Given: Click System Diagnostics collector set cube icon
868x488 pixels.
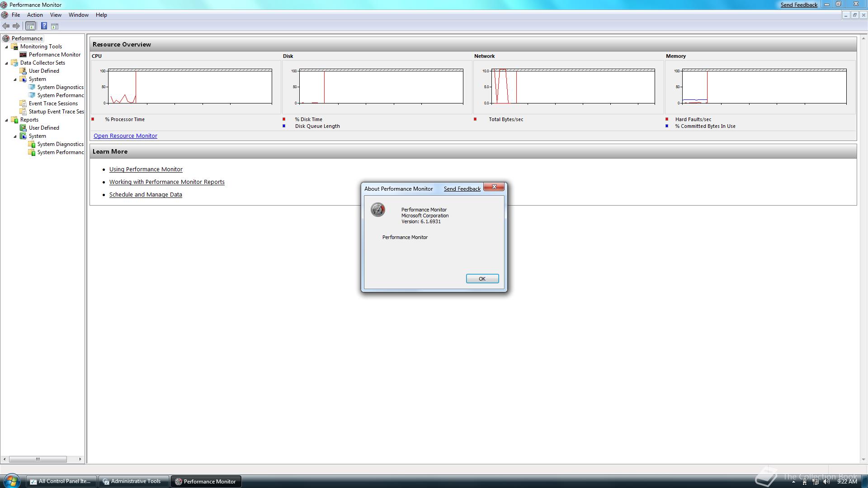Looking at the screenshot, I should point(32,87).
